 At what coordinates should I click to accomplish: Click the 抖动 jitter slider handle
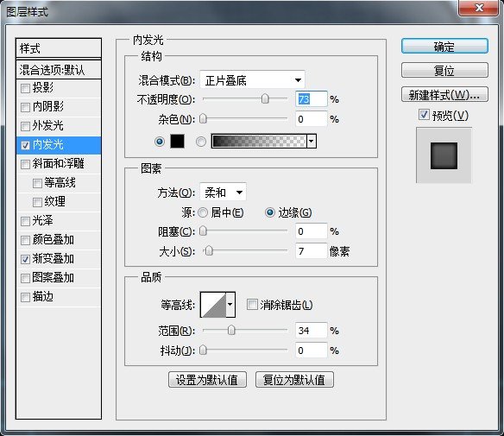(x=203, y=351)
